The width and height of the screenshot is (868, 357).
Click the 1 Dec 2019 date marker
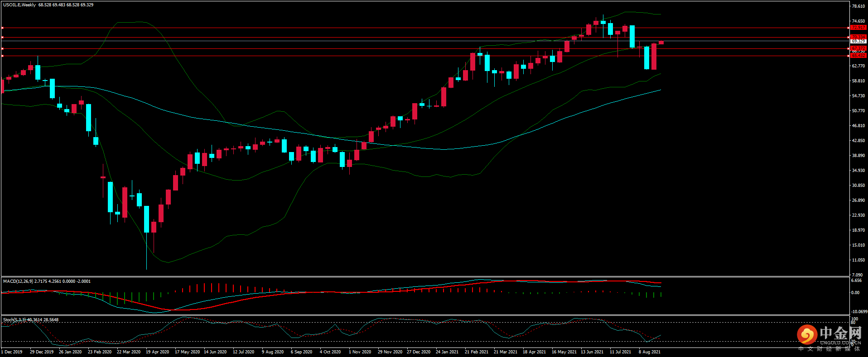click(12, 352)
